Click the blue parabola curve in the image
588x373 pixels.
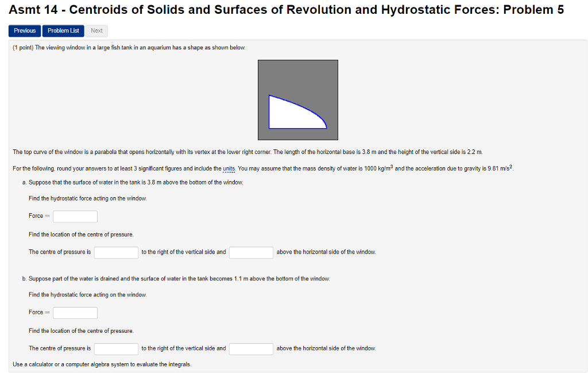(x=293, y=102)
